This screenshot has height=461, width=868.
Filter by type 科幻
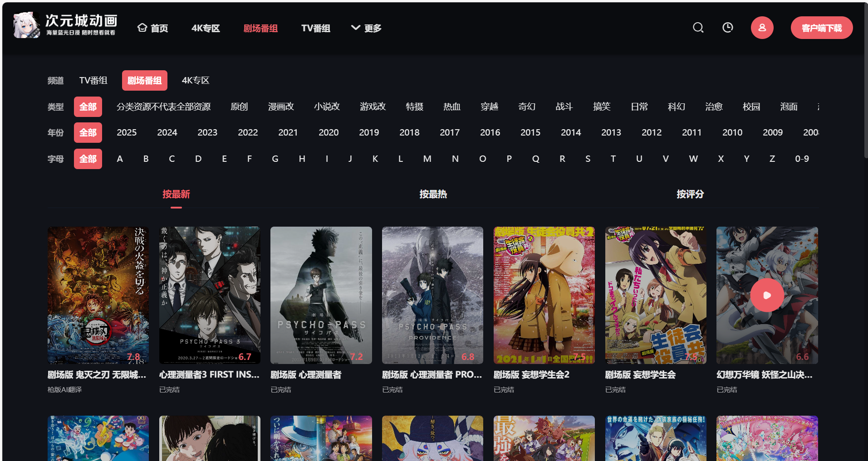coord(677,107)
